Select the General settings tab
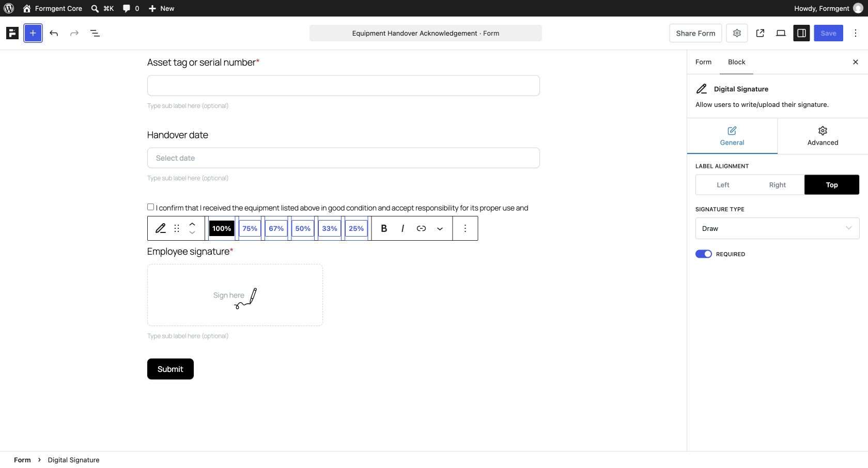868x468 pixels. pyautogui.click(x=732, y=136)
